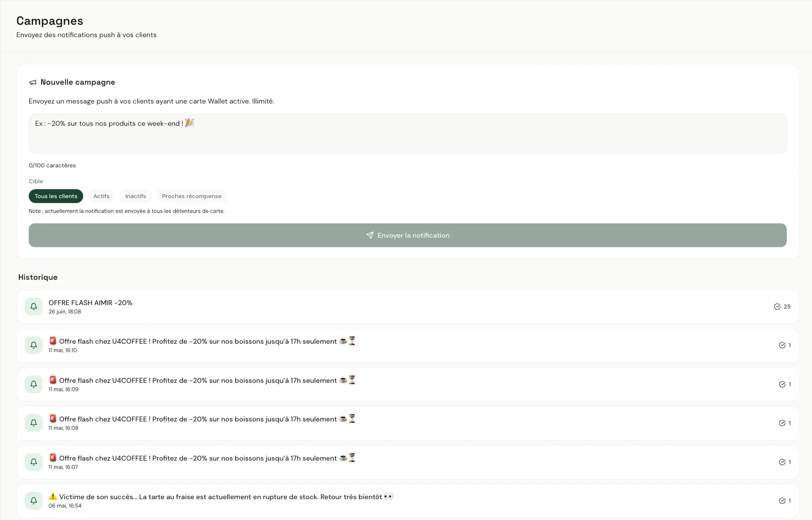Viewport: 812px width, 520px height.
Task: Click bell icon for 11 mai 16:09 campaign
Action: pyautogui.click(x=34, y=384)
